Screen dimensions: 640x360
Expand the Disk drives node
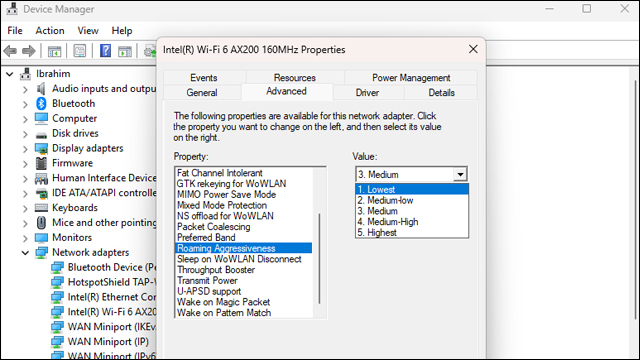(x=25, y=134)
